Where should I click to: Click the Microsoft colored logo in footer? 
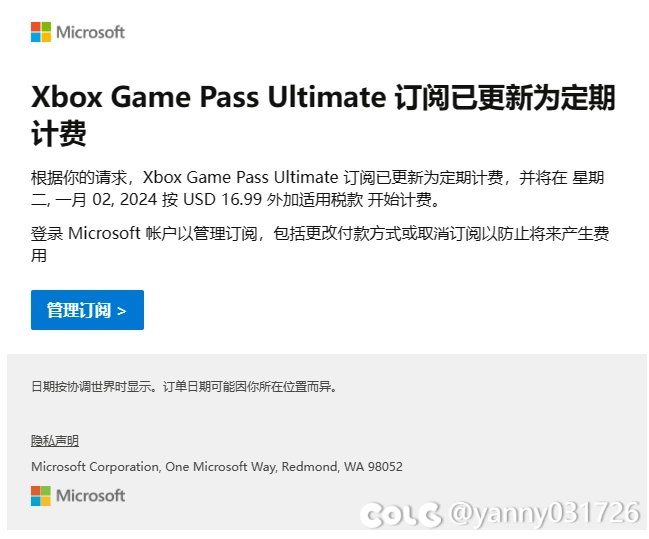click(x=41, y=496)
